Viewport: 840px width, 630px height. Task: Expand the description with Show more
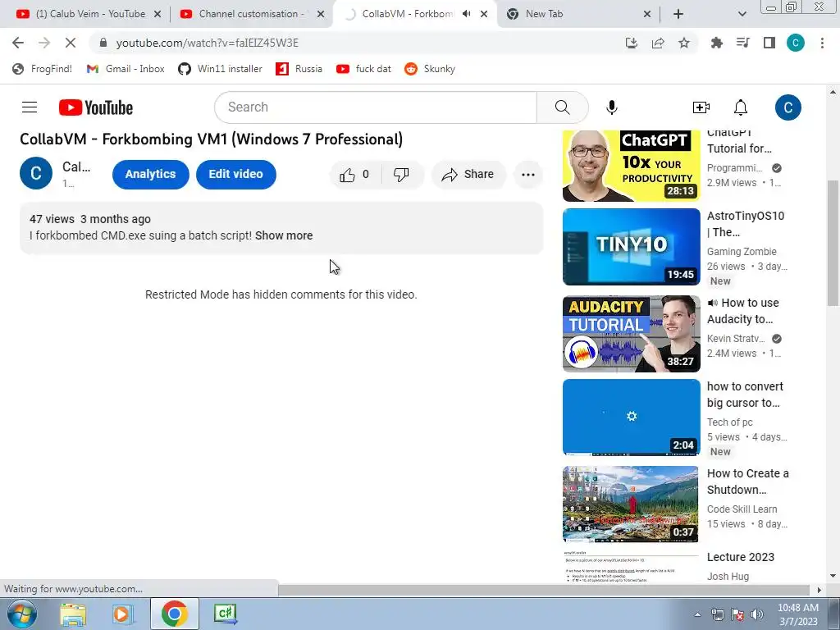284,235
